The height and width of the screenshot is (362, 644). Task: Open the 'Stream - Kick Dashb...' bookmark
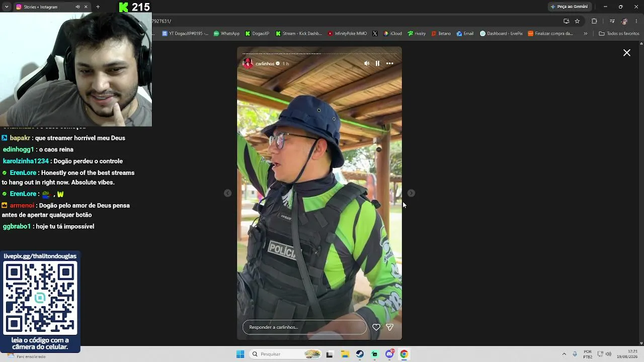[299, 34]
